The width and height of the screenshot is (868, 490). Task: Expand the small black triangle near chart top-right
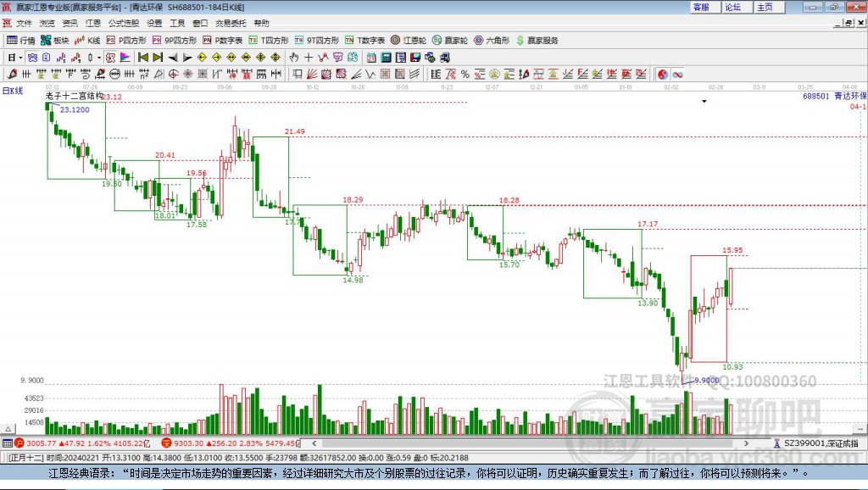tap(704, 102)
